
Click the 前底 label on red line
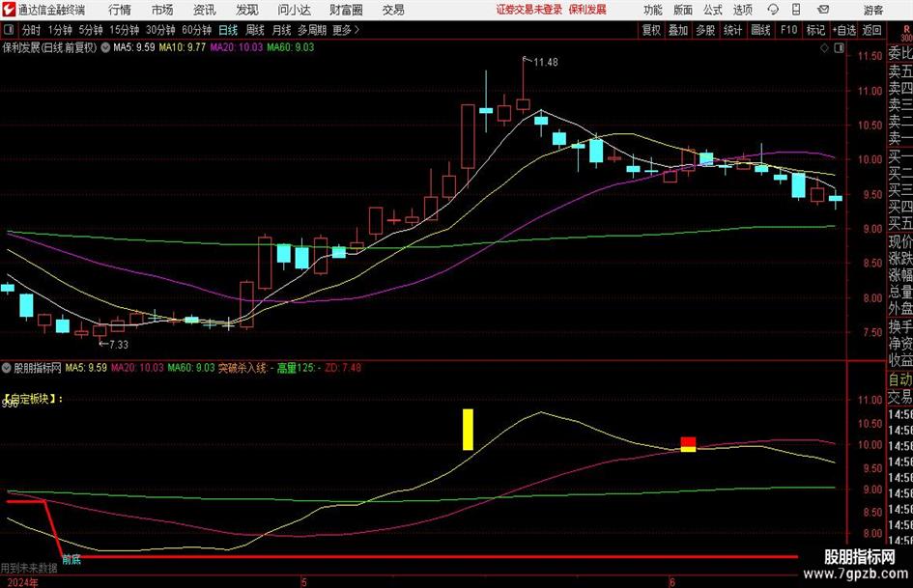71,559
